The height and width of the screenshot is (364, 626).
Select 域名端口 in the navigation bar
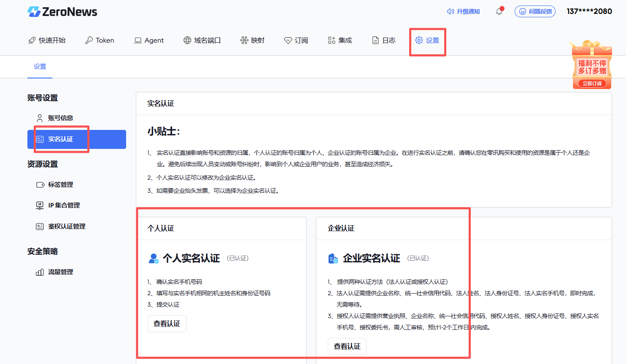[x=202, y=40]
